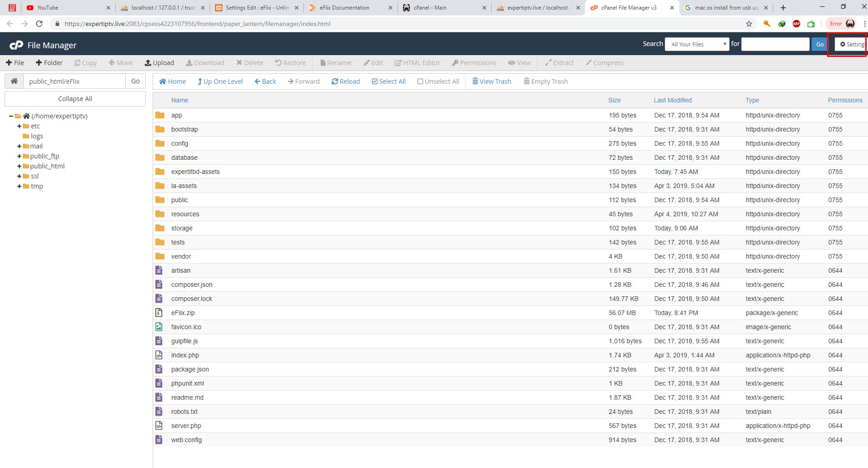Click Download in the toolbar
868x468 pixels.
[x=205, y=63]
